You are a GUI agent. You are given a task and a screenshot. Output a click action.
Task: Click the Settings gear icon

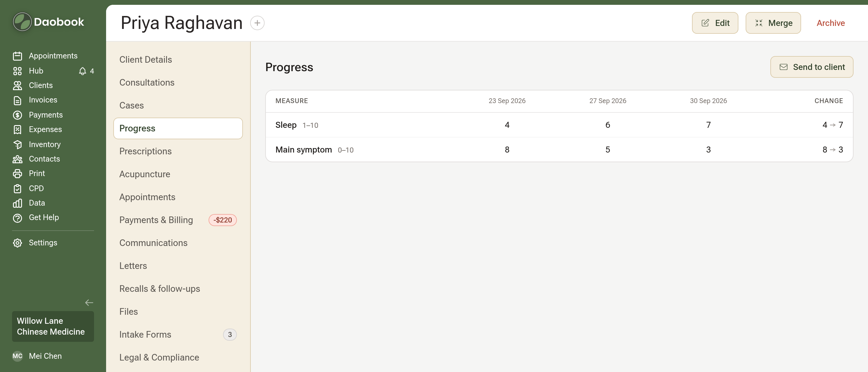click(17, 243)
